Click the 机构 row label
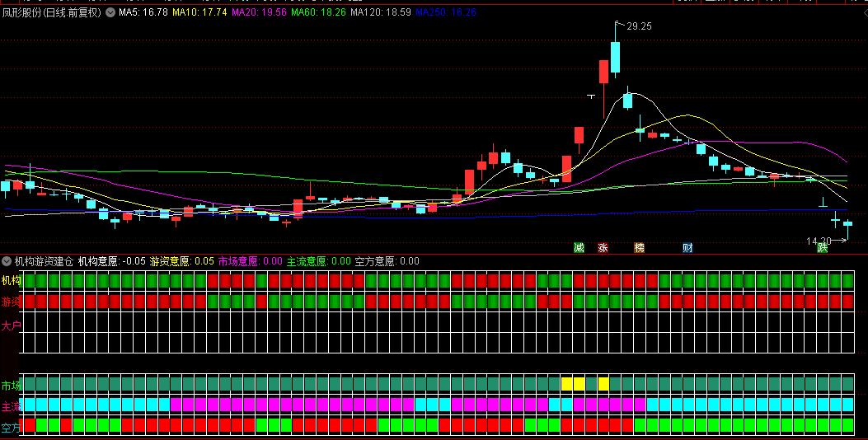The height and width of the screenshot is (440, 868). tap(11, 281)
